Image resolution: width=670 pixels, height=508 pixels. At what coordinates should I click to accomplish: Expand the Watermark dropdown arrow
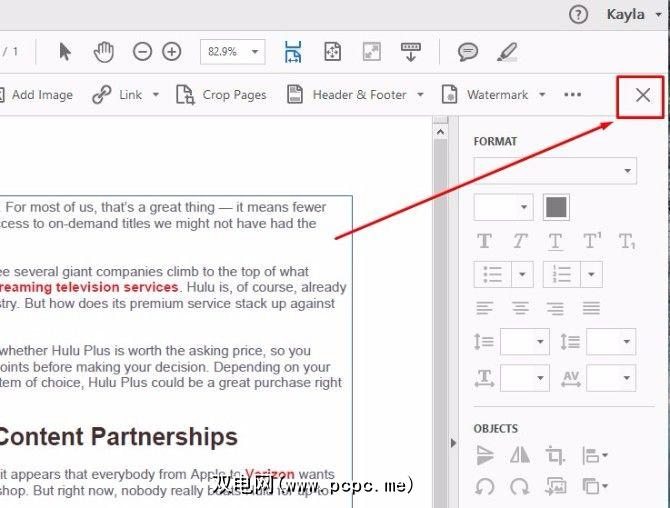[542, 95]
